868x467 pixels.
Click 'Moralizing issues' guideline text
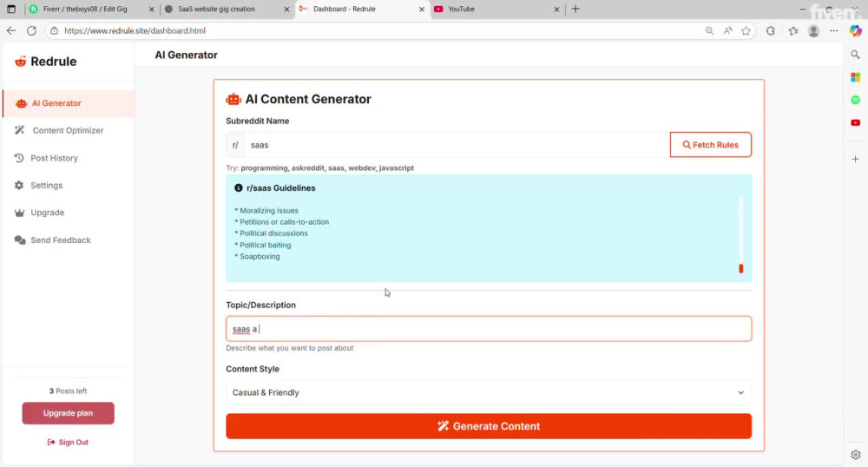[x=269, y=211]
